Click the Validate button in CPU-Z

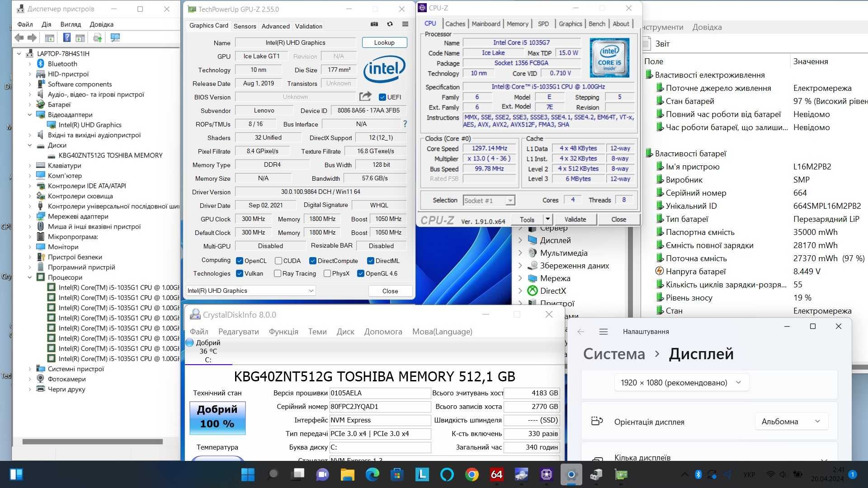click(575, 219)
